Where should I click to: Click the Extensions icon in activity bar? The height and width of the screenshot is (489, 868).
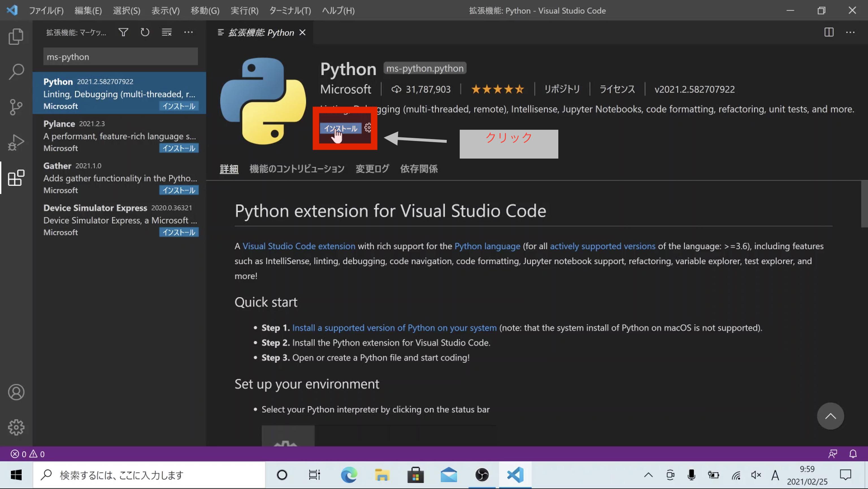[x=16, y=178]
